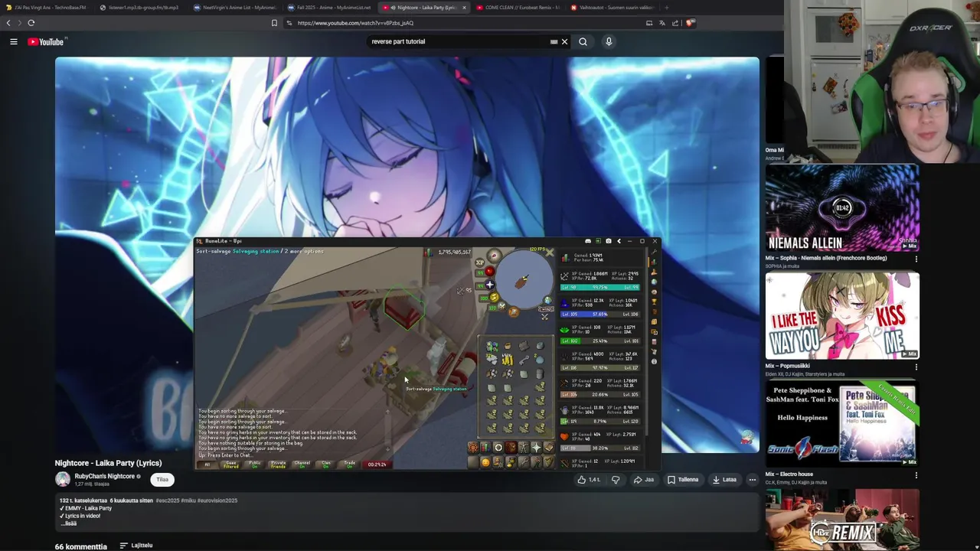The height and width of the screenshot is (551, 980).
Task: Open RuneLite XP Tracker bar chart icon
Action: (x=654, y=262)
